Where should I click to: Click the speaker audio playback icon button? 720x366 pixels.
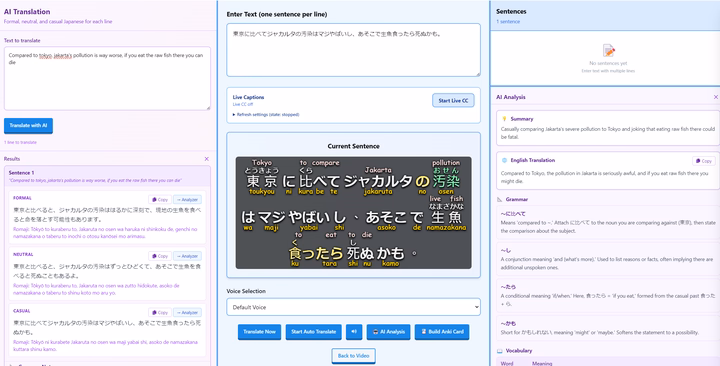pyautogui.click(x=354, y=332)
